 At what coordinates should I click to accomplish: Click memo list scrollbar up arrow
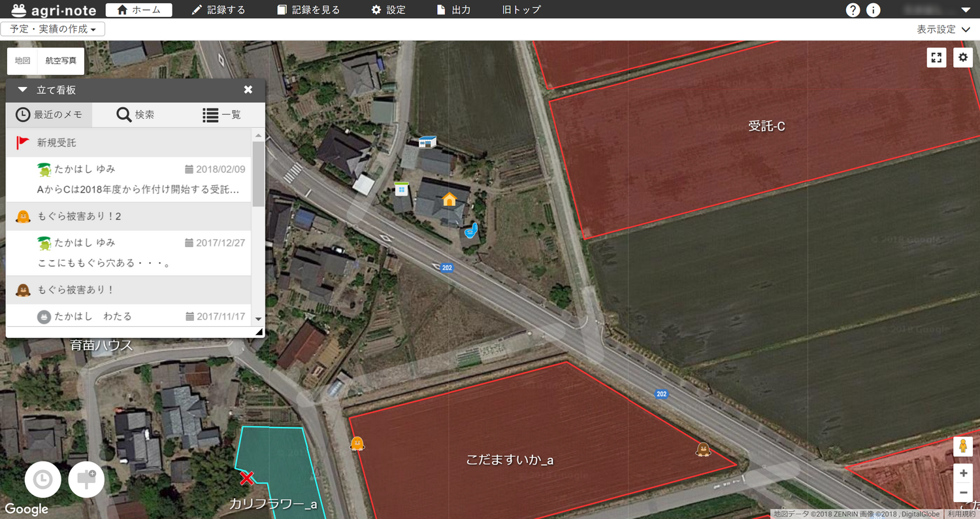(x=258, y=135)
